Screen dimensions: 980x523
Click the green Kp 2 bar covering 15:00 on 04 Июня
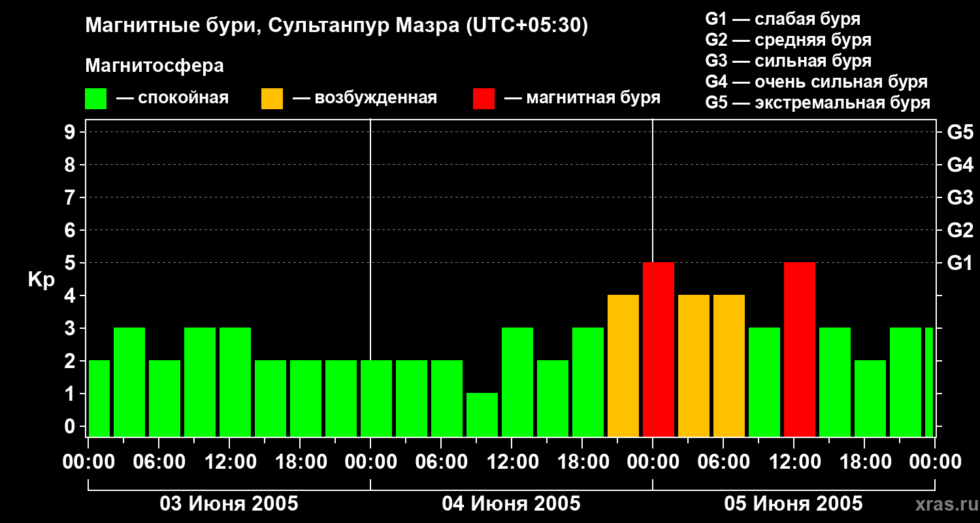[x=553, y=399]
